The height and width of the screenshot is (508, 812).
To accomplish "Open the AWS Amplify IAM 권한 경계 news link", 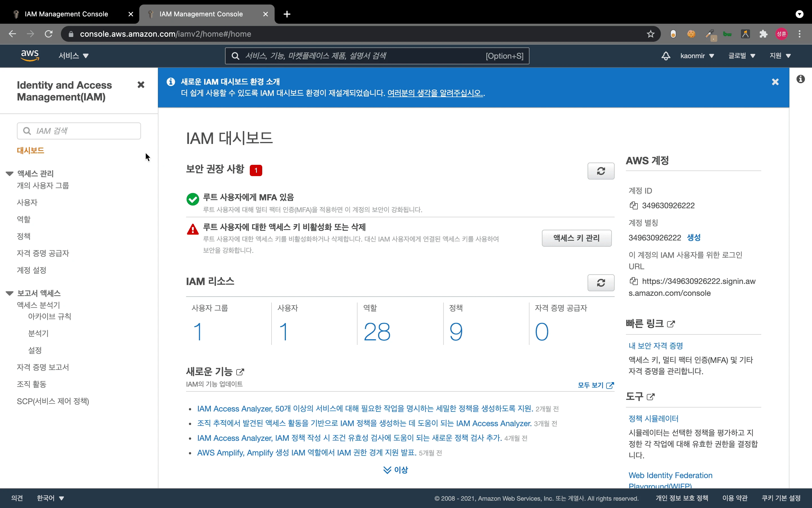I will pos(307,453).
